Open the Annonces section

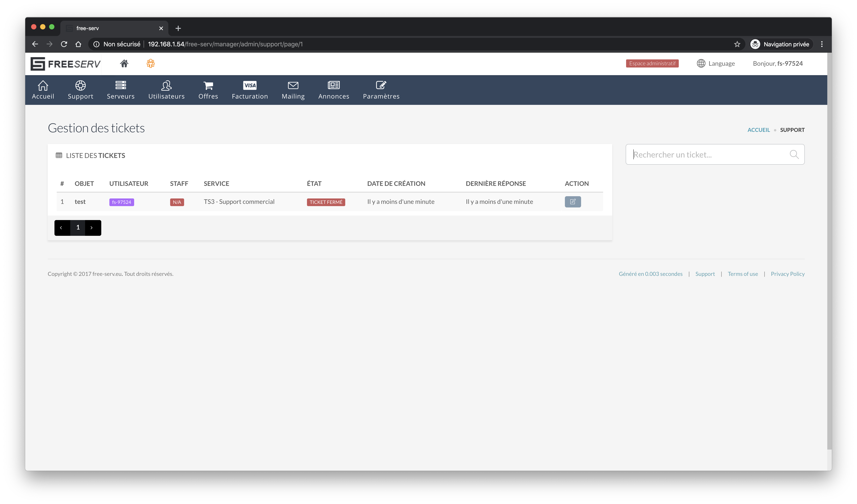(334, 90)
